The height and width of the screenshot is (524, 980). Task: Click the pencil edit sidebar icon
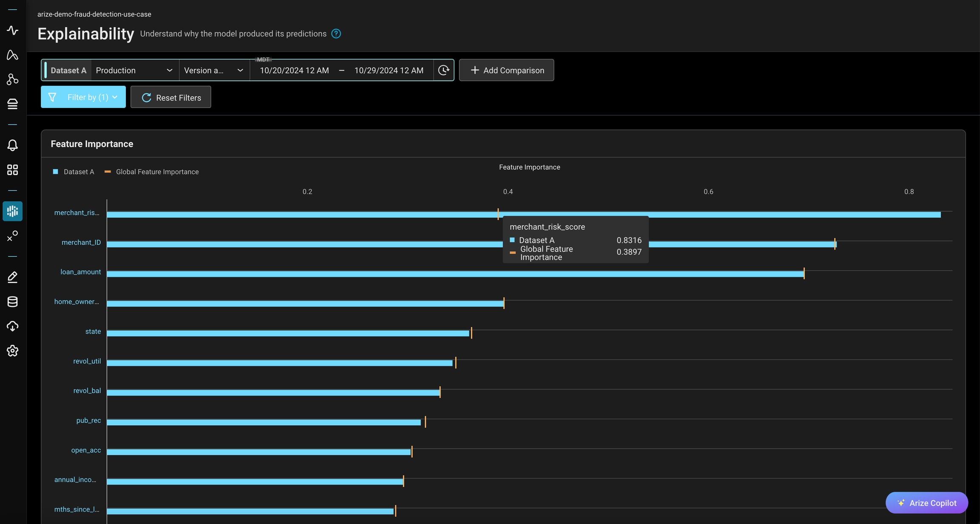pyautogui.click(x=12, y=277)
